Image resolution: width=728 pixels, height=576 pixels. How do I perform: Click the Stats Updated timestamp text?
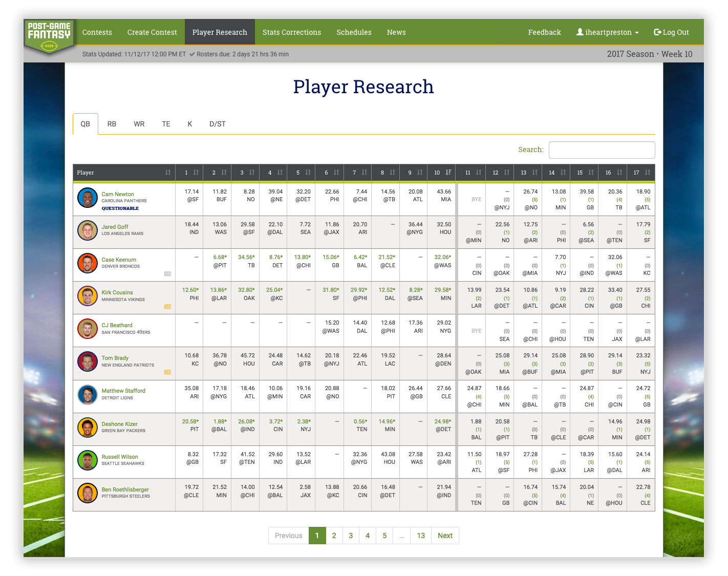tap(134, 54)
